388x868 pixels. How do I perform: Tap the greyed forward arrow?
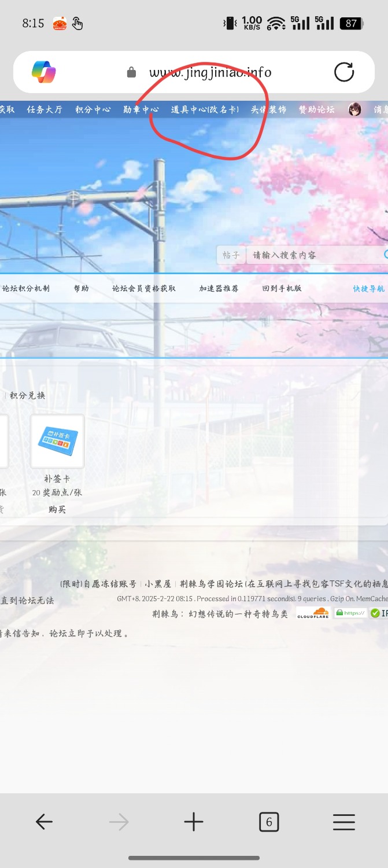tap(119, 822)
